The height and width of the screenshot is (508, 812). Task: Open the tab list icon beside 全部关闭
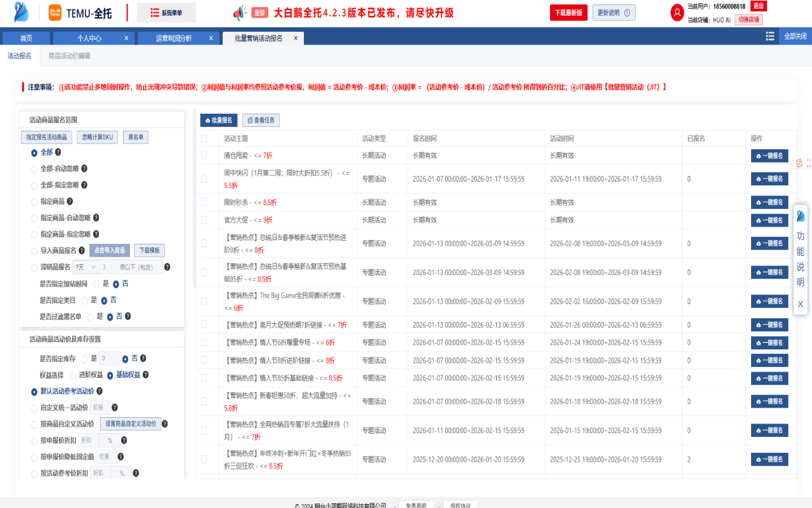click(770, 37)
